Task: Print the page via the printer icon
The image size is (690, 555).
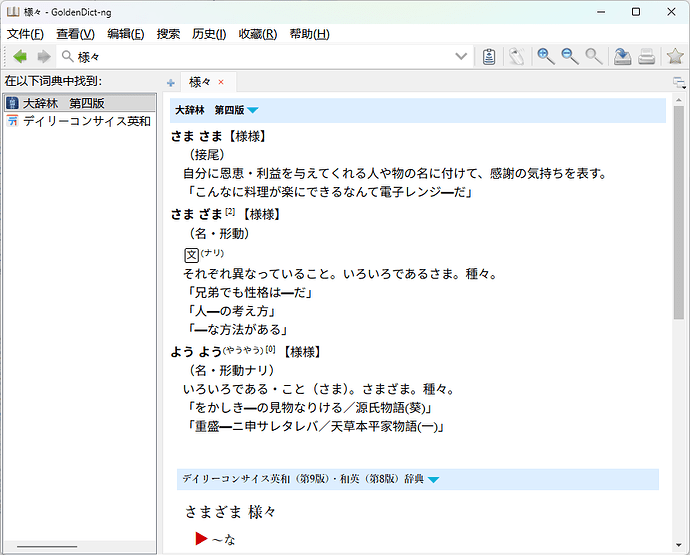Action: [646, 56]
